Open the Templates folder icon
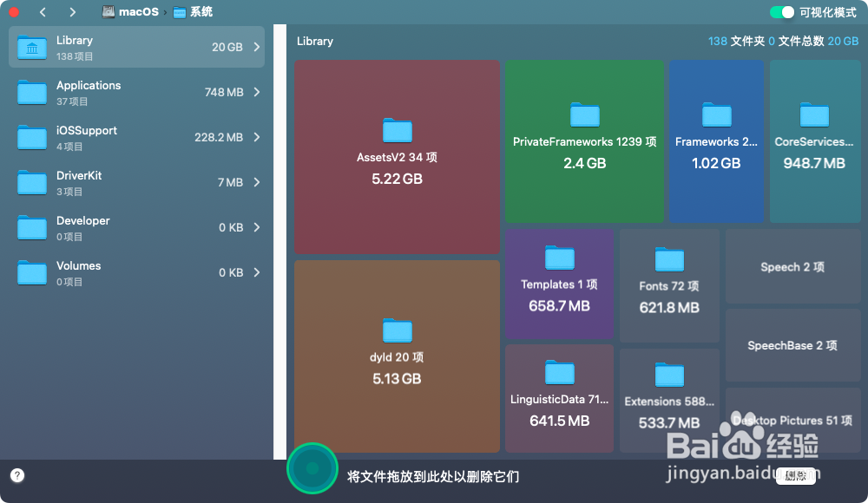 [x=558, y=258]
